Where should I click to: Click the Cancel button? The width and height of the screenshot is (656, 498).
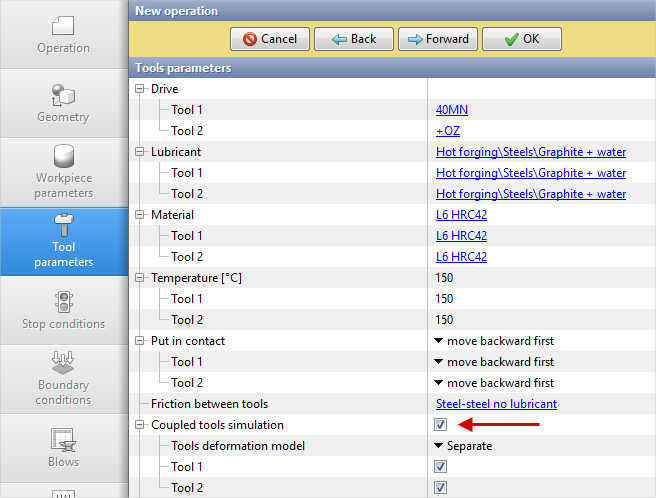(x=269, y=39)
